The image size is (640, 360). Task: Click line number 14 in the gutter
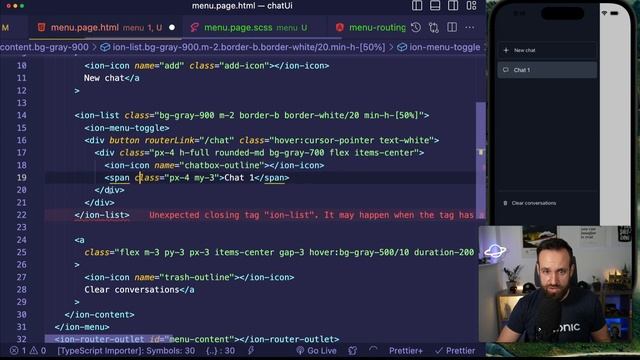22,116
